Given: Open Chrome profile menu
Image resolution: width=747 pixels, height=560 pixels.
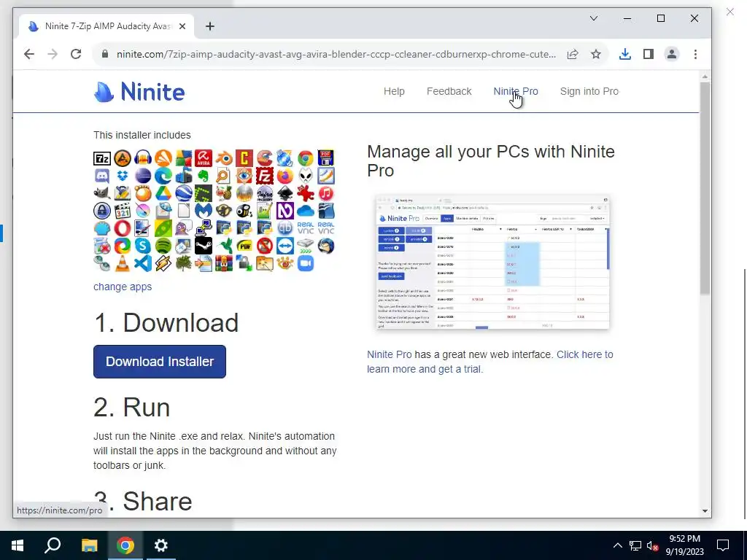Looking at the screenshot, I should coord(672,54).
